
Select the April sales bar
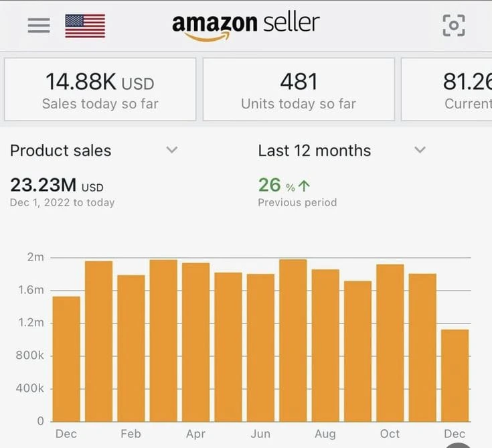[x=195, y=342]
